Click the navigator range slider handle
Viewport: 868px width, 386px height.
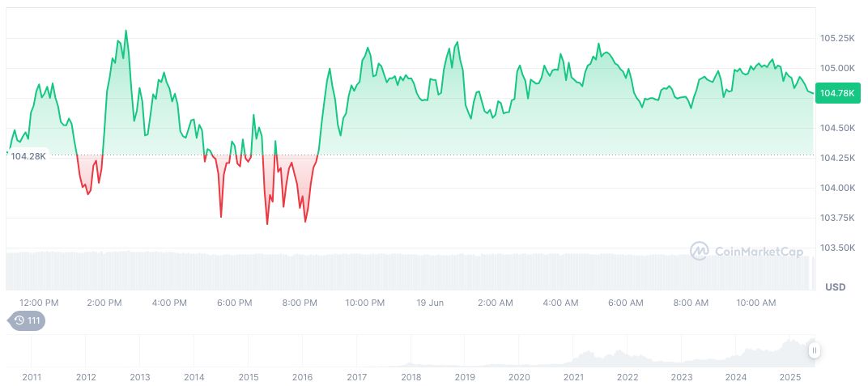[815, 350]
